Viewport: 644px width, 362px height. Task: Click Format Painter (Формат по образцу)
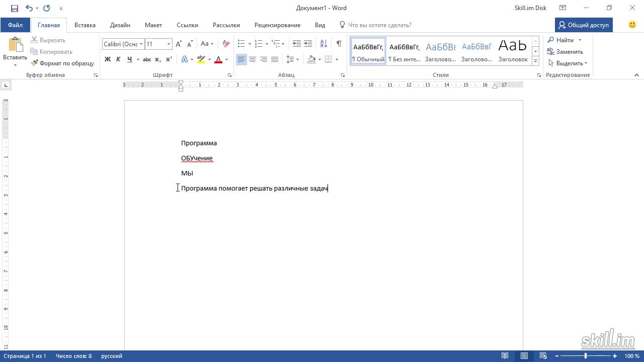(62, 63)
